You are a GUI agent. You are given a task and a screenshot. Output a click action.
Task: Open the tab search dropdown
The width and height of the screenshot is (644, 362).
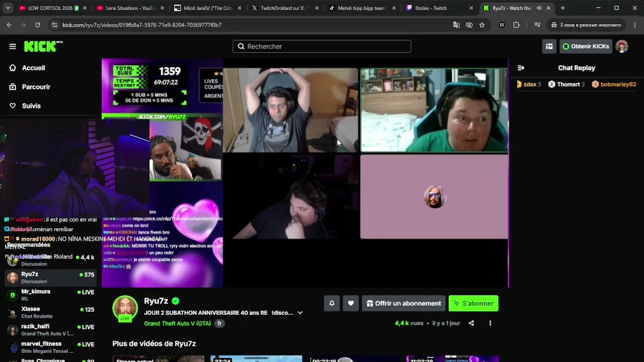pyautogui.click(x=8, y=8)
